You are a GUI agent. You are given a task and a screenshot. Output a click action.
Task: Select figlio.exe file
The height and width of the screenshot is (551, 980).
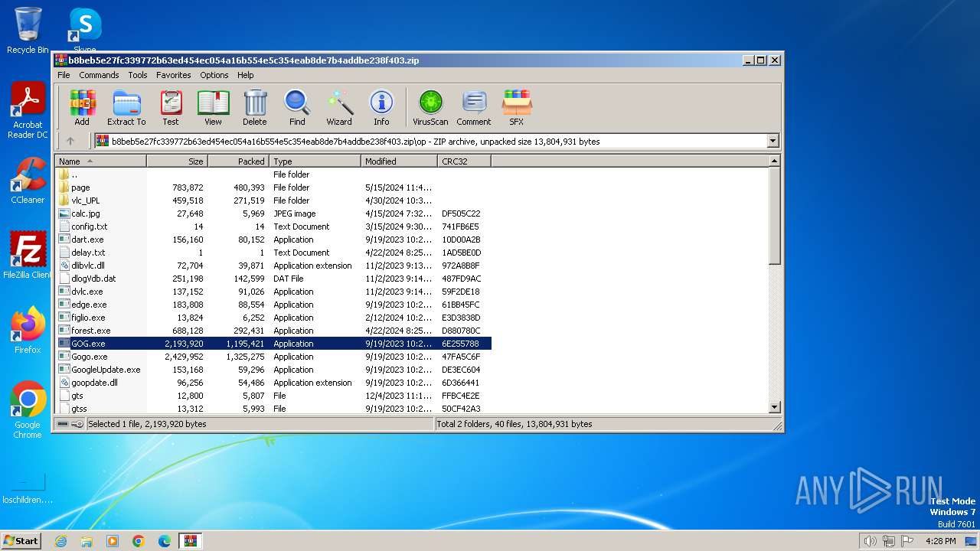[x=273, y=318]
